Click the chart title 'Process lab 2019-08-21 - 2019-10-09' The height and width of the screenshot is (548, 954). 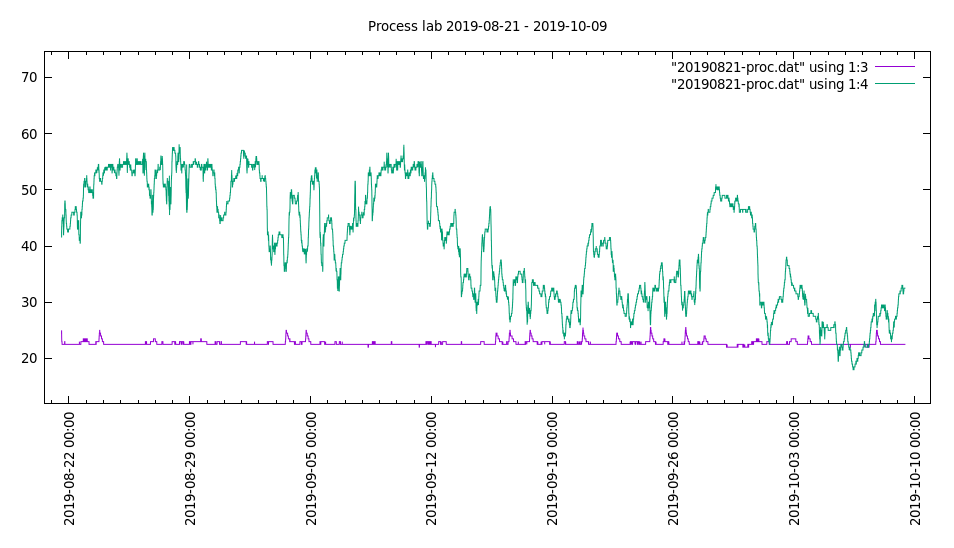[x=487, y=27]
